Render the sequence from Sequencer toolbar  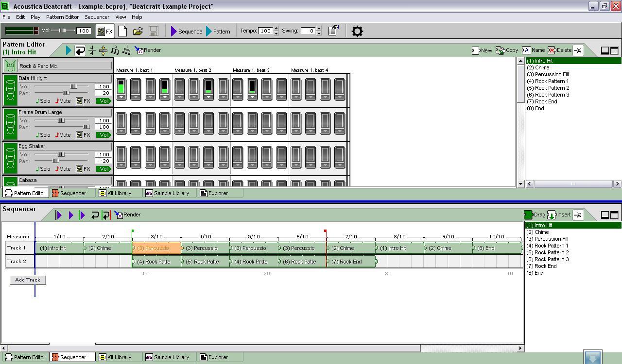(127, 215)
